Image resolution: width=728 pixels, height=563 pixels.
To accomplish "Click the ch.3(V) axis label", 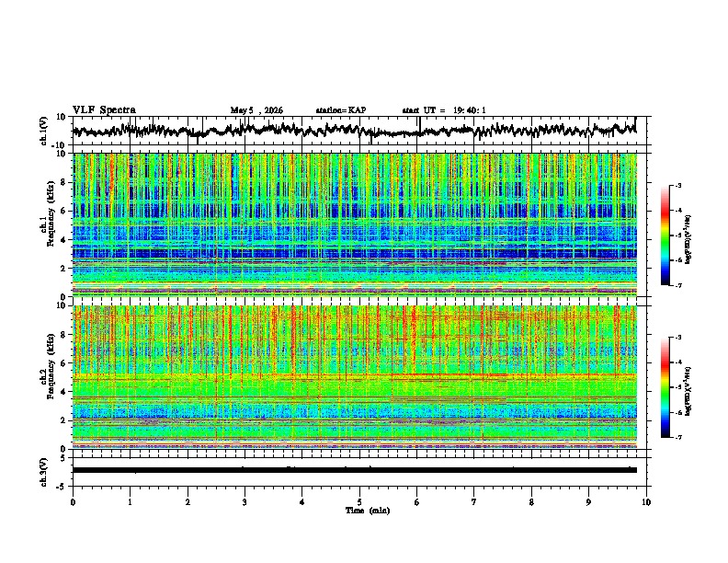I will click(44, 472).
